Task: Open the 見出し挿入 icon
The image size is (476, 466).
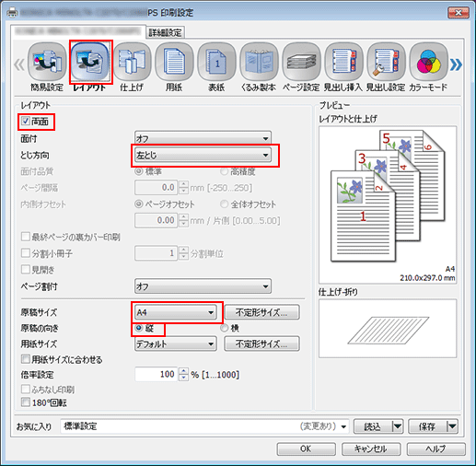Action: coord(343,62)
